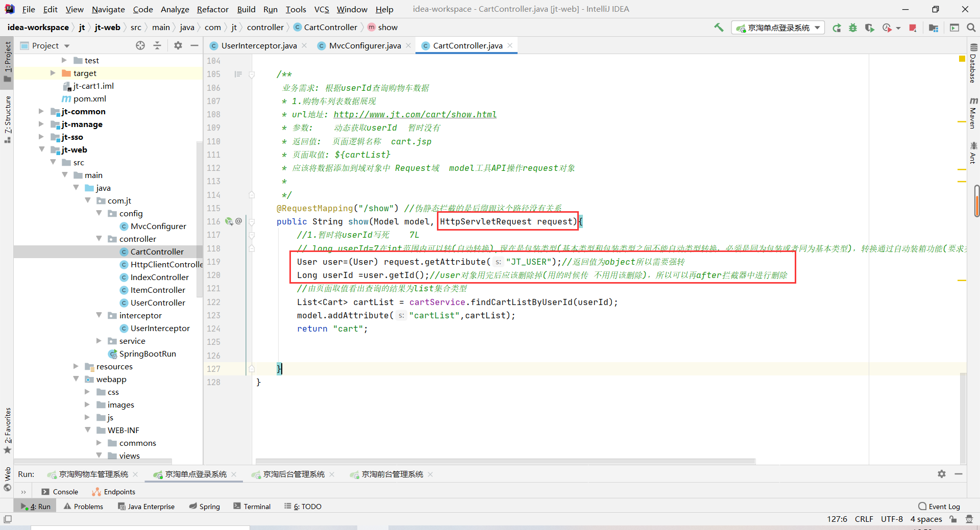Click the Search Everywhere magnifier icon

[971, 28]
